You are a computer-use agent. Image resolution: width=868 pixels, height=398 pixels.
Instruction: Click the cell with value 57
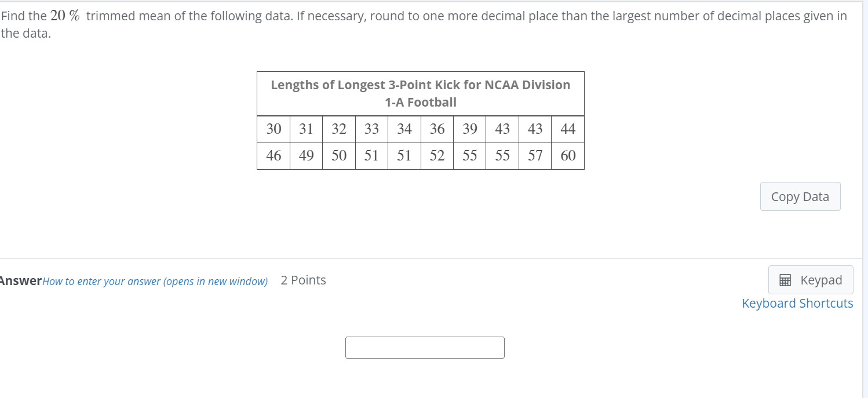click(x=535, y=156)
